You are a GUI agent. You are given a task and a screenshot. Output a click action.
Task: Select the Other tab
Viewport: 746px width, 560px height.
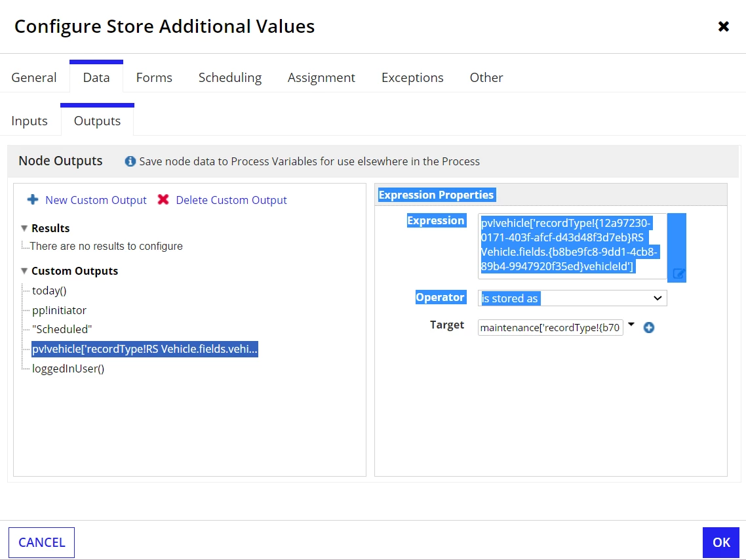[486, 77]
